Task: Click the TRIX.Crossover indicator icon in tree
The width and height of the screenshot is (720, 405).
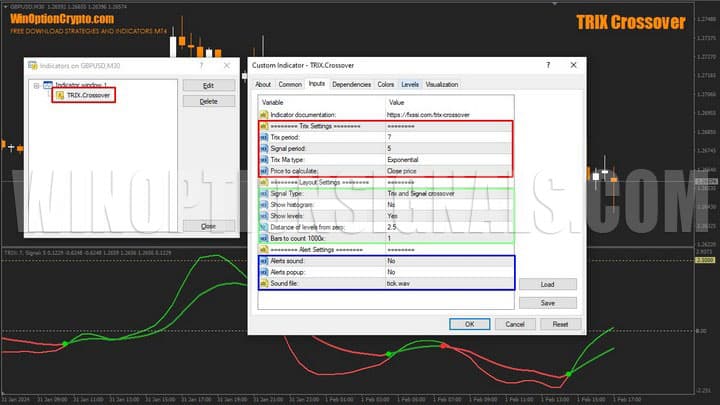Action: 60,96
